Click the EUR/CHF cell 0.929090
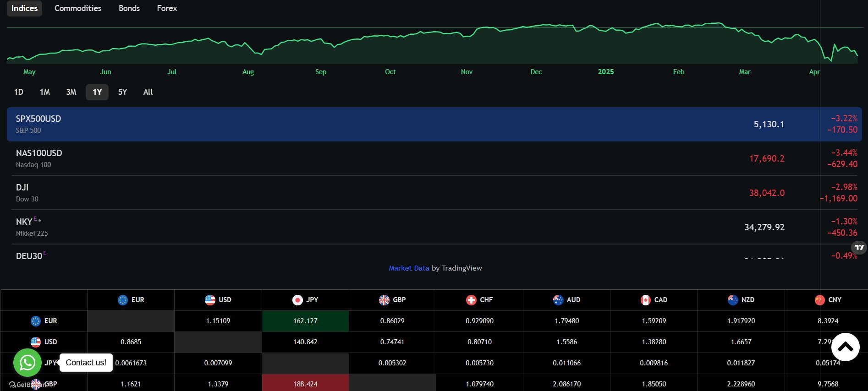 (480, 321)
